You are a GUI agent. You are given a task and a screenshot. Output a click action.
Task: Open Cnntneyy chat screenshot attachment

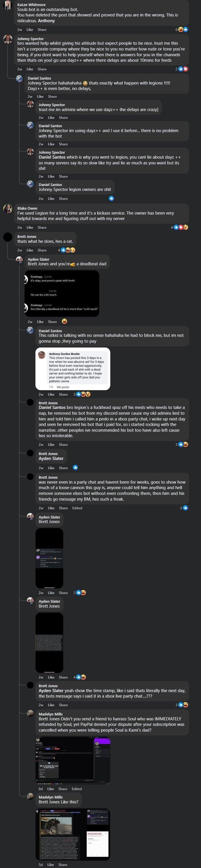click(62, 294)
